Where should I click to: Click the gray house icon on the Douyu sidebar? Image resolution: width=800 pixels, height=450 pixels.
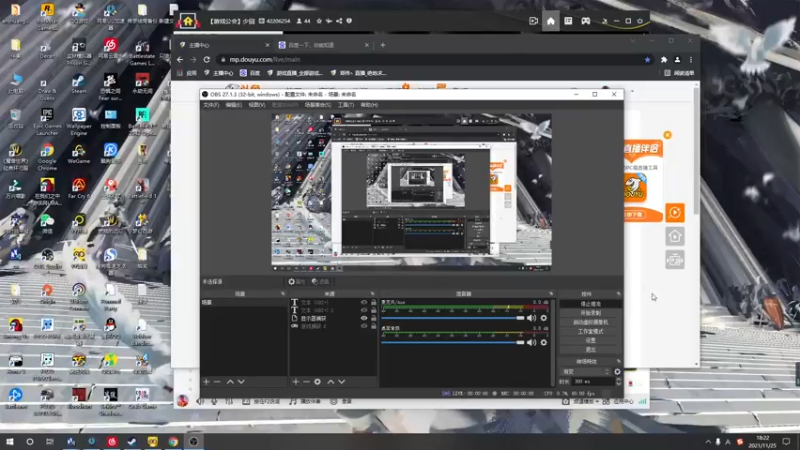675,236
